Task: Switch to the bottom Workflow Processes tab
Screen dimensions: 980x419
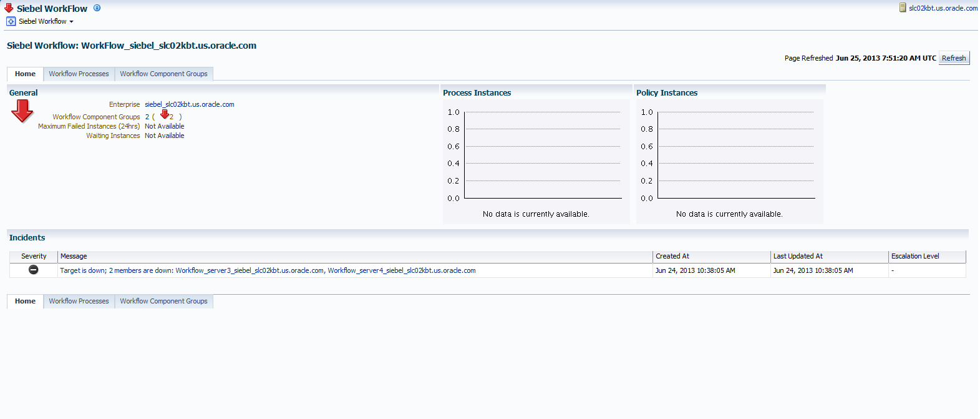Action: (79, 301)
